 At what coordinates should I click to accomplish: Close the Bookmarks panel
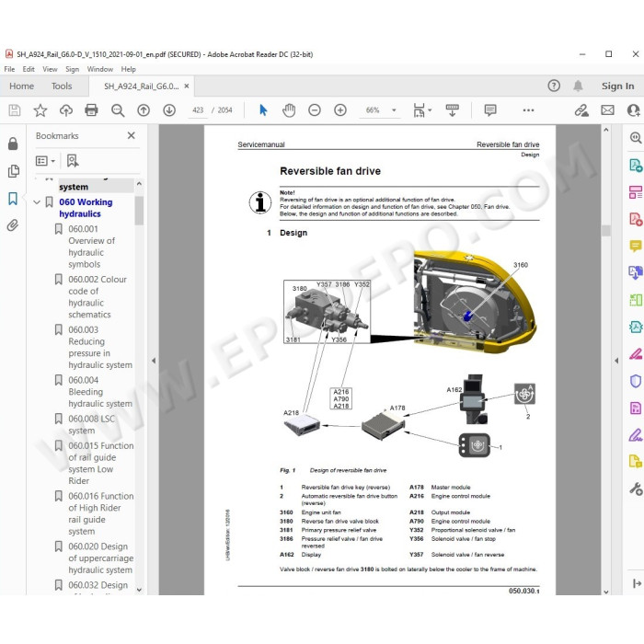tap(131, 135)
